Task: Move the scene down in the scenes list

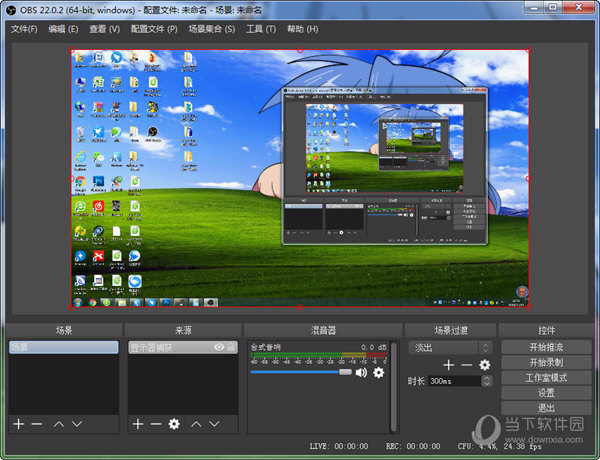Action: click(x=77, y=424)
